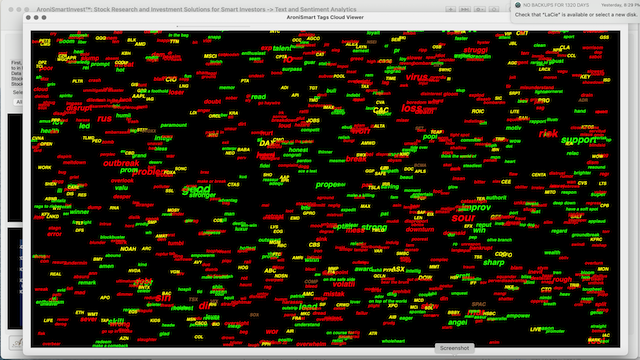Click the yellow ticker 'JOBS'

(313, 120)
